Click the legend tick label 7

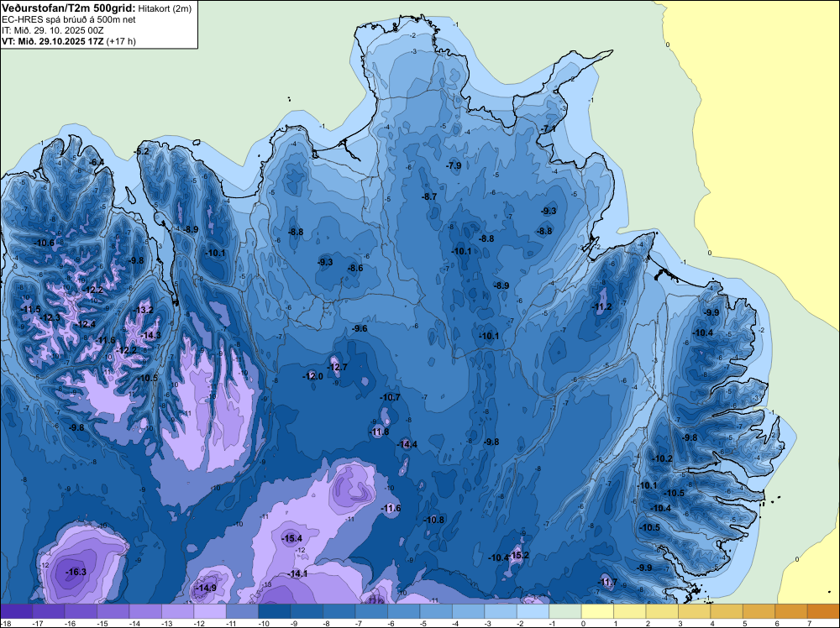[x=809, y=623]
